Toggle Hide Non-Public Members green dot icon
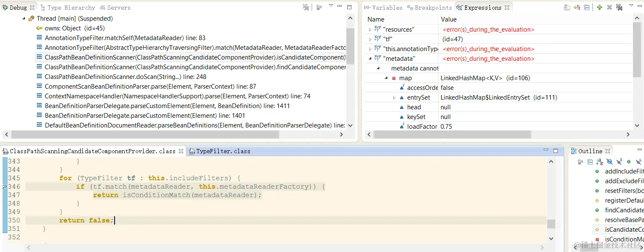Image resolution: width=644 pixels, height=252 pixels. coord(629,162)
